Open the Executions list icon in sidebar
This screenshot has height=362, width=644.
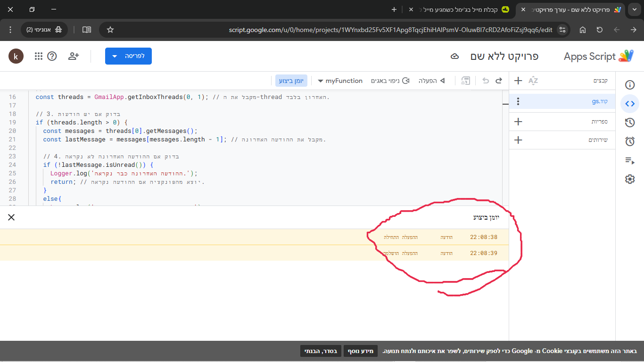pyautogui.click(x=630, y=161)
